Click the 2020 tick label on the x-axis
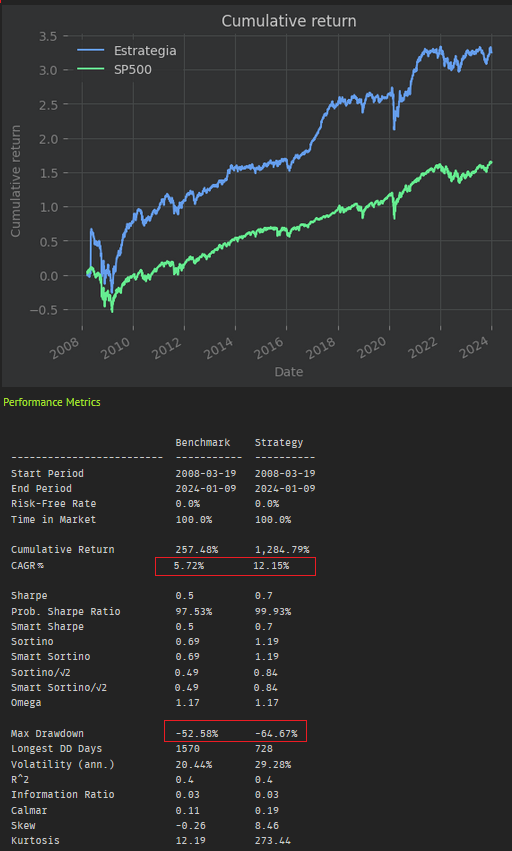The image size is (512, 851). 373,348
